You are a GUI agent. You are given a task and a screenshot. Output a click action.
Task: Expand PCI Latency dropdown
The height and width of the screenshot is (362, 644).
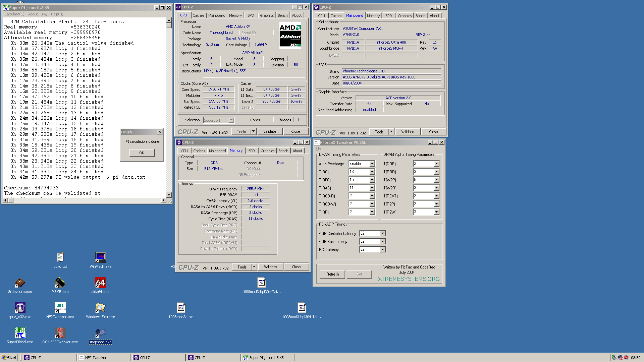(x=383, y=249)
